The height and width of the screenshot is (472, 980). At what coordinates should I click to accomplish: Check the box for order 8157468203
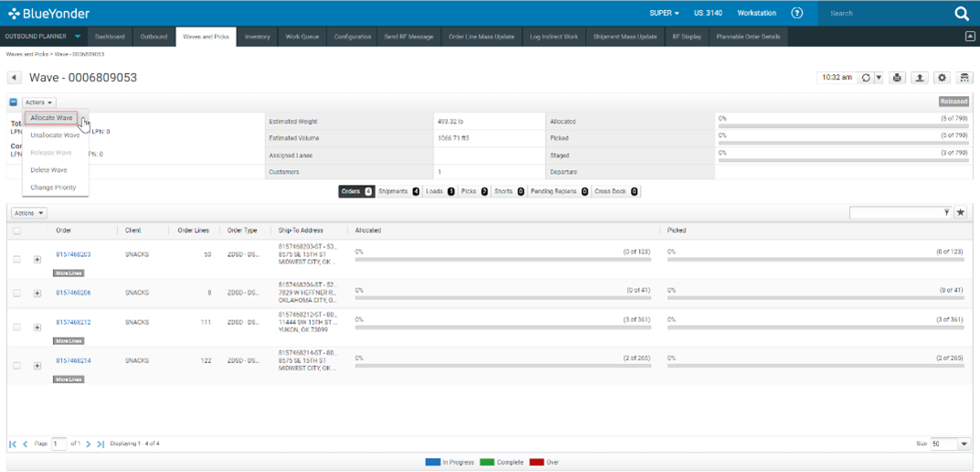tap(16, 259)
